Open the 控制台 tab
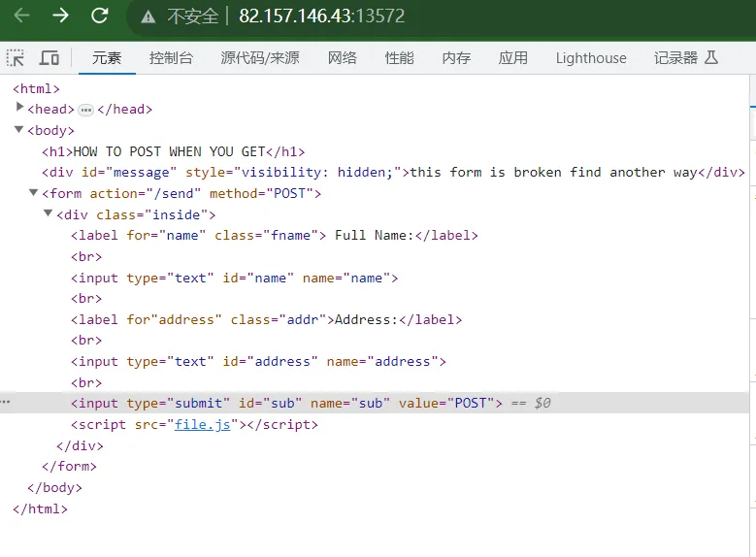 click(x=171, y=58)
